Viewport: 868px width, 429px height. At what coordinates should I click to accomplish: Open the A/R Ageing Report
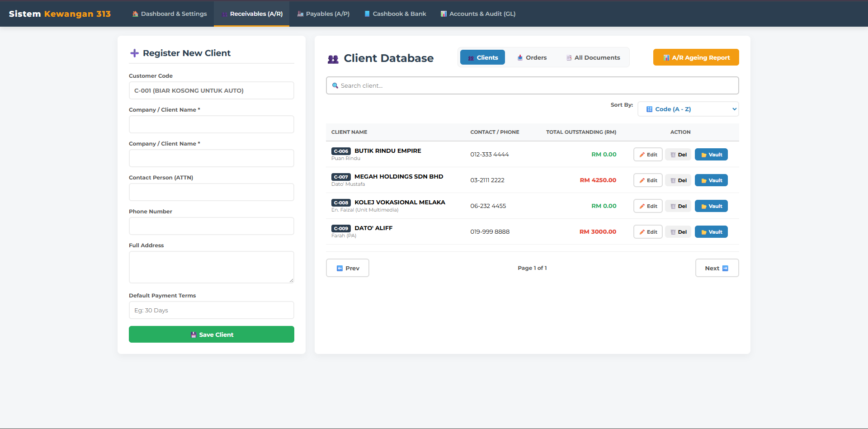pos(696,57)
